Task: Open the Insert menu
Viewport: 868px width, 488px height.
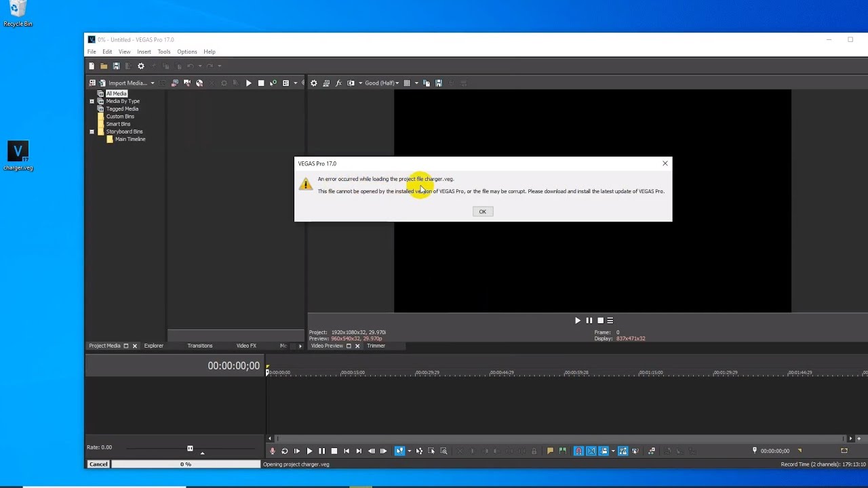Action: [x=144, y=52]
